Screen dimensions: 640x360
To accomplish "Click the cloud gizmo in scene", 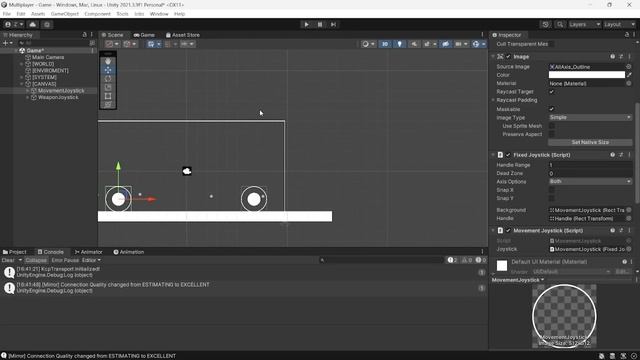I will [x=187, y=171].
